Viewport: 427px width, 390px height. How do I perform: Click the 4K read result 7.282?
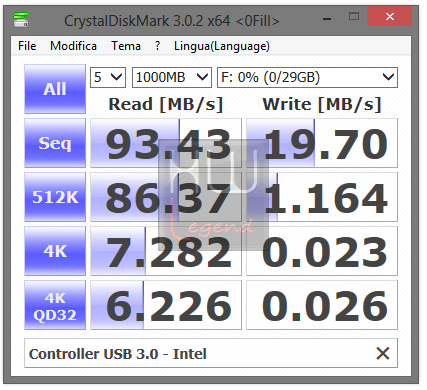(166, 251)
